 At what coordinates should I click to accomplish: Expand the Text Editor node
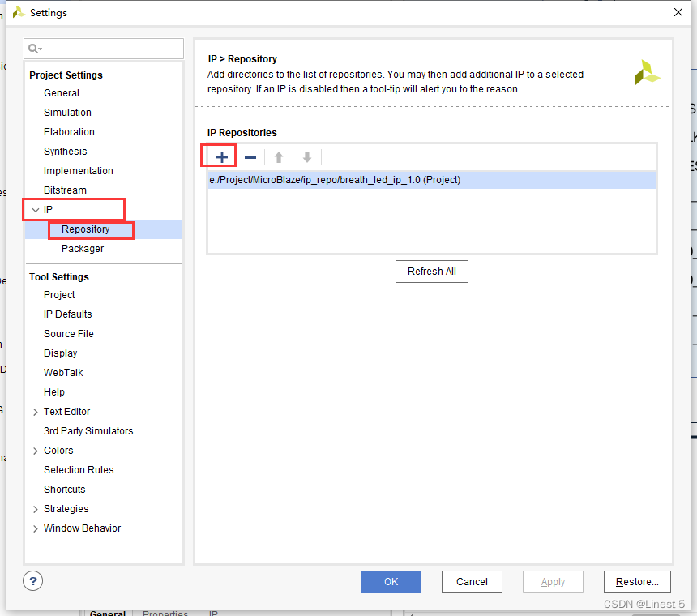36,412
